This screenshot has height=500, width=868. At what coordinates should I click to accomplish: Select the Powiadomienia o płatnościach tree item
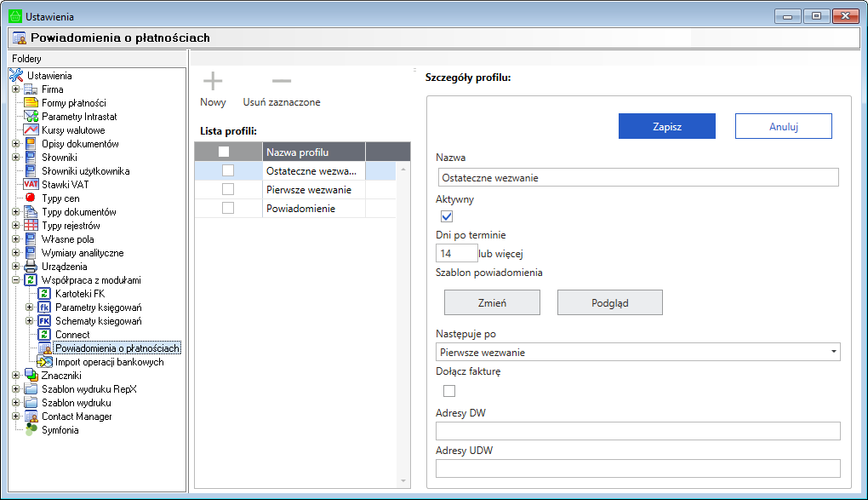[x=117, y=348]
